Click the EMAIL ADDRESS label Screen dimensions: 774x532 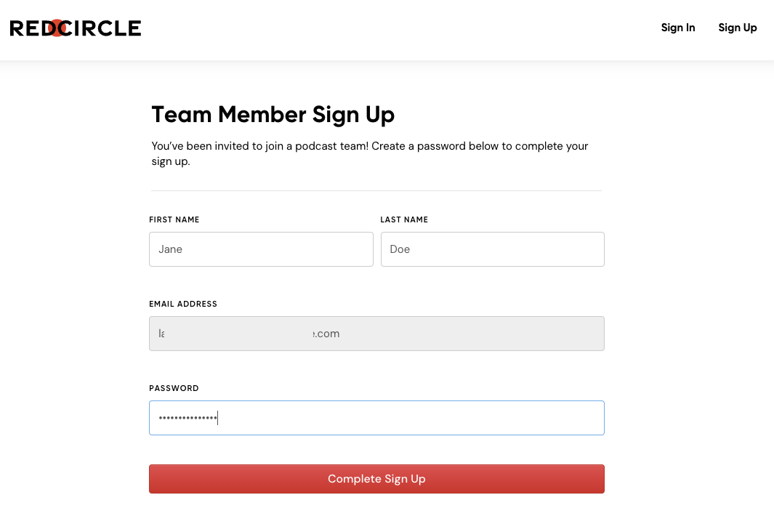coord(183,304)
